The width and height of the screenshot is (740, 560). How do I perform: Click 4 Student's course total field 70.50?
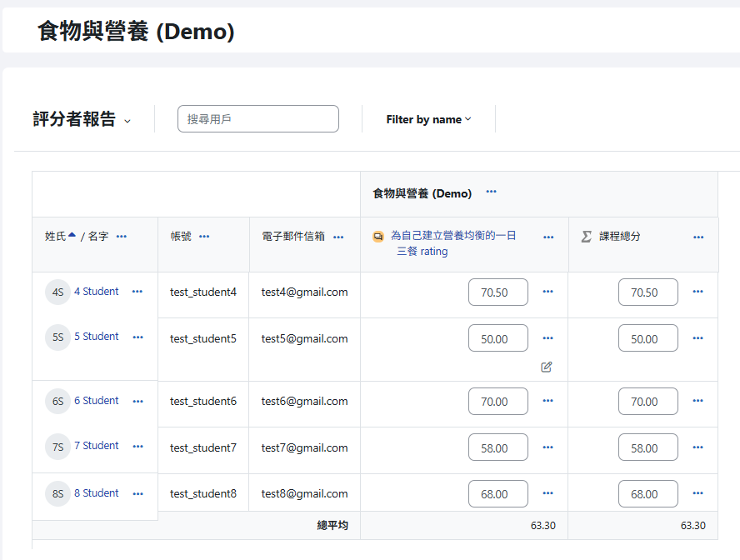click(x=647, y=292)
